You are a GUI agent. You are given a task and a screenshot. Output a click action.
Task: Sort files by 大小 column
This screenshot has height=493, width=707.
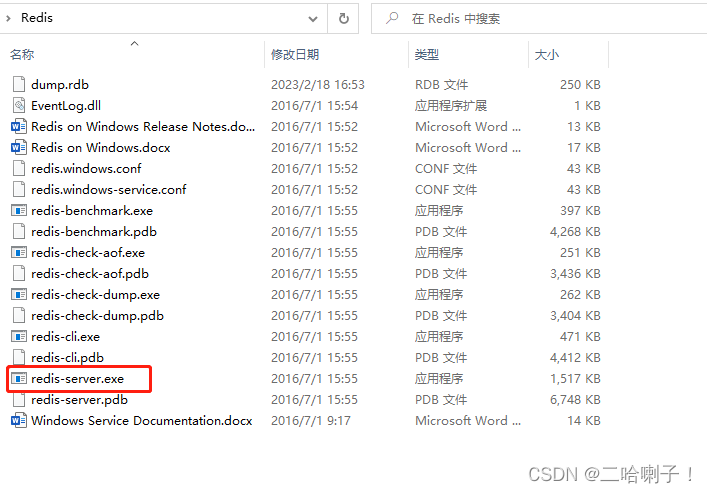[x=546, y=55]
